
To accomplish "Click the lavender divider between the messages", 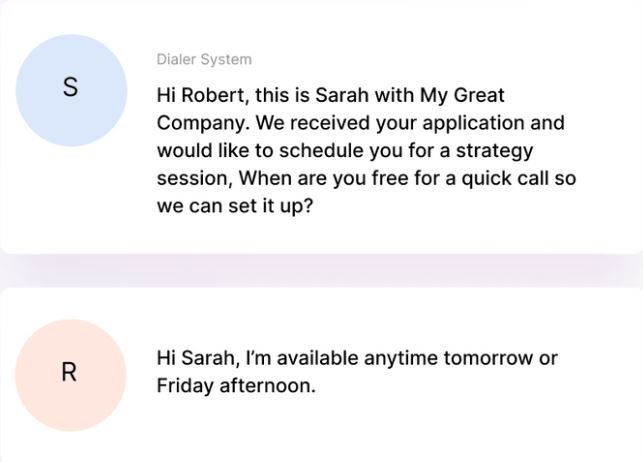I will point(322,270).
